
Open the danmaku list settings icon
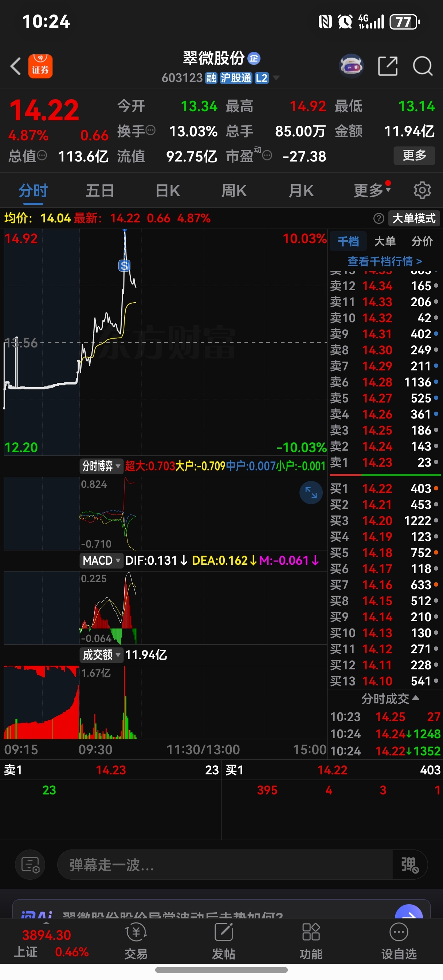[x=30, y=864]
